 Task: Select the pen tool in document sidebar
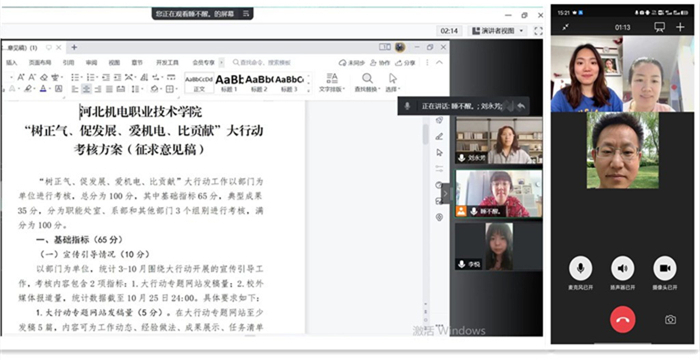click(x=439, y=136)
